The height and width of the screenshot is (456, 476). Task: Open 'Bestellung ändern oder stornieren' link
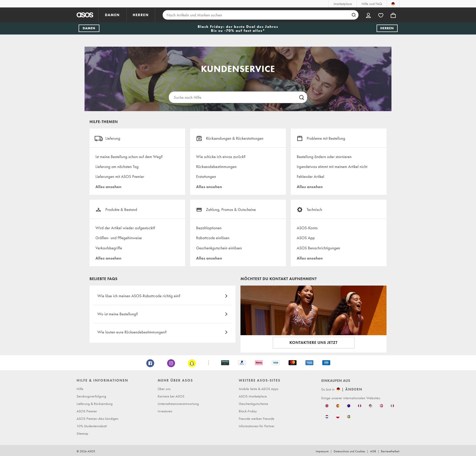click(x=324, y=157)
